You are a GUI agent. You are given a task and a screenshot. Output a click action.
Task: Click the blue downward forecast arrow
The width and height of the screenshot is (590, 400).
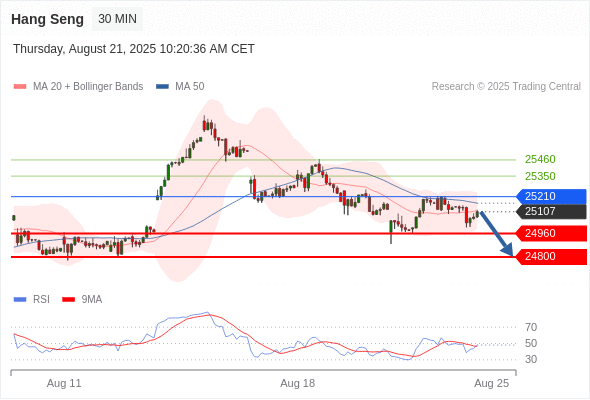[497, 234]
